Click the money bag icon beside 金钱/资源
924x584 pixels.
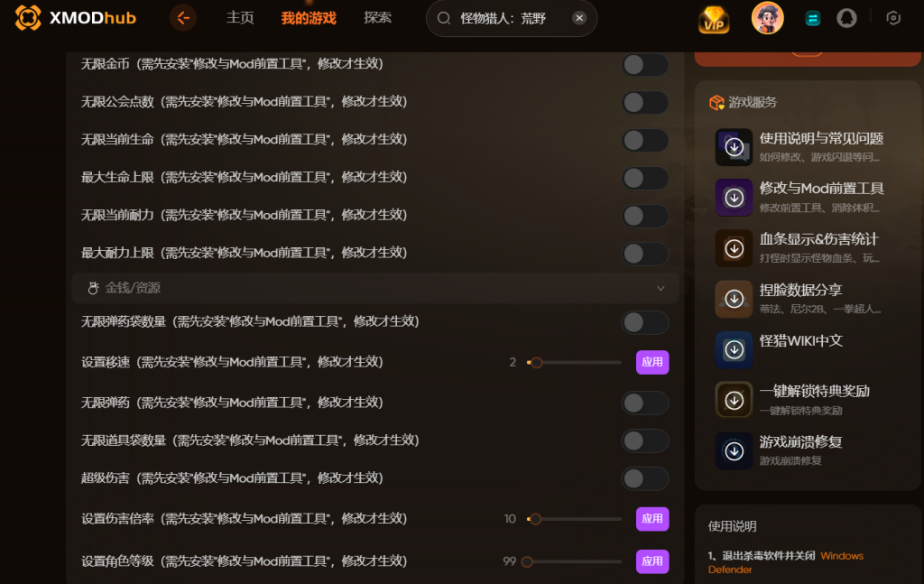(93, 288)
